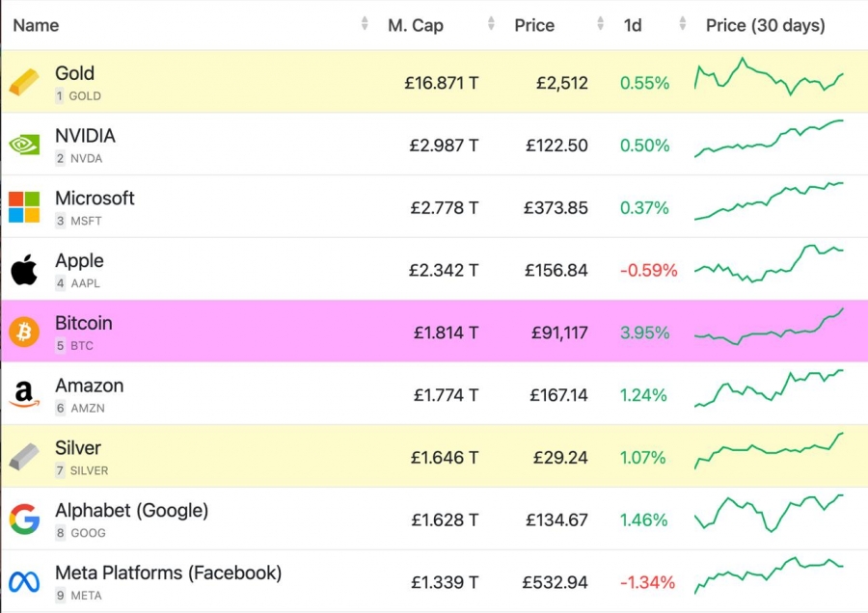Image resolution: width=868 pixels, height=613 pixels.
Task: Click the Meta Platforms logo icon
Action: pyautogui.click(x=24, y=581)
